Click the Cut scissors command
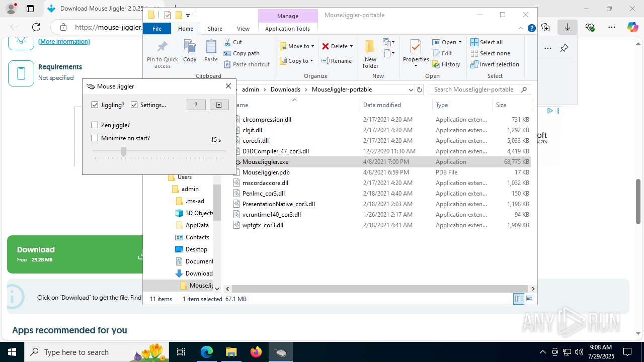Screen dimensions: 644x362 [233, 42]
